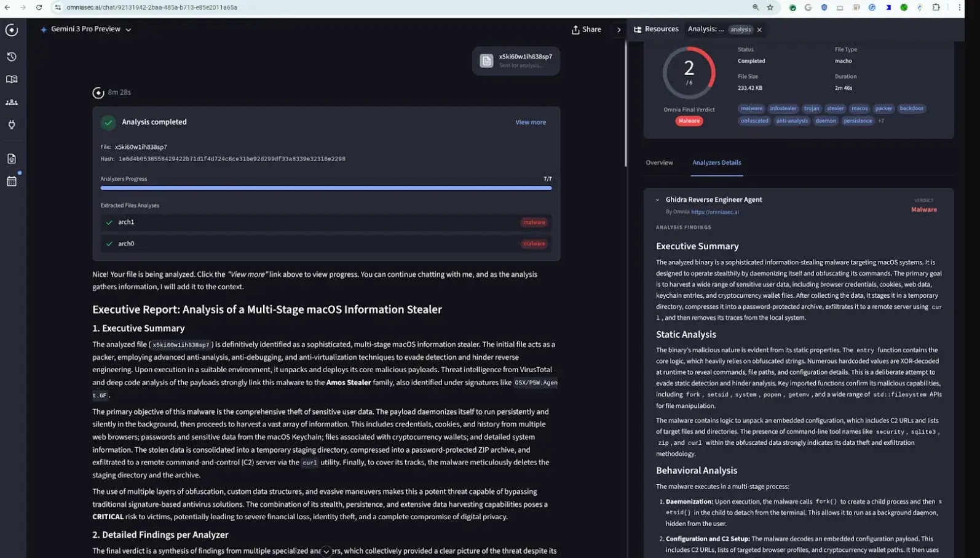The width and height of the screenshot is (980, 558).
Task: Click the macos tag
Action: 859,109
